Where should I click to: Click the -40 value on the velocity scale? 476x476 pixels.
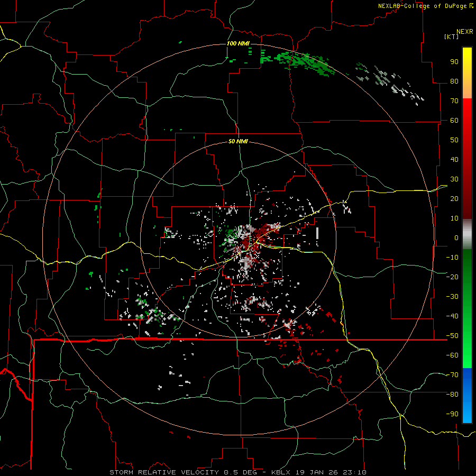tap(452, 316)
